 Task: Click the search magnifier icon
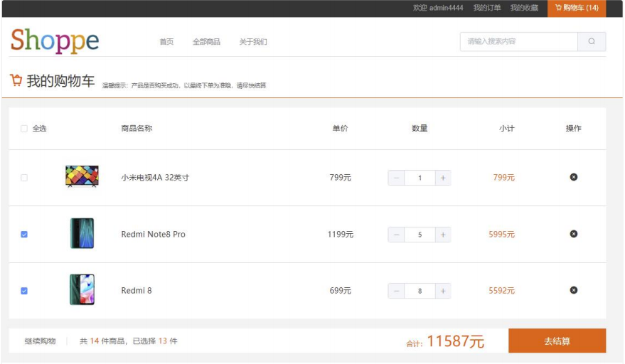pyautogui.click(x=592, y=41)
